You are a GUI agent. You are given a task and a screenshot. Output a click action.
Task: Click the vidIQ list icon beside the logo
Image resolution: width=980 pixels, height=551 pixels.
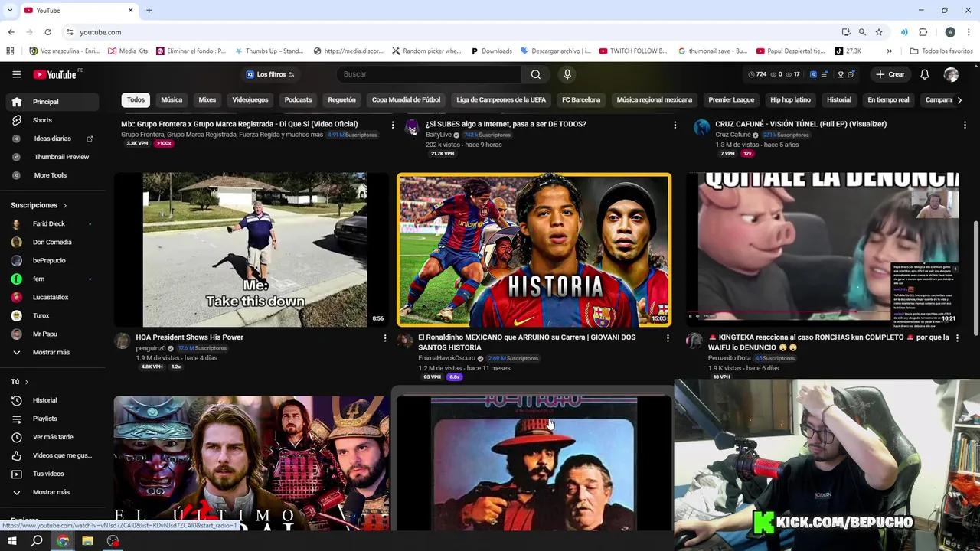[x=825, y=74]
